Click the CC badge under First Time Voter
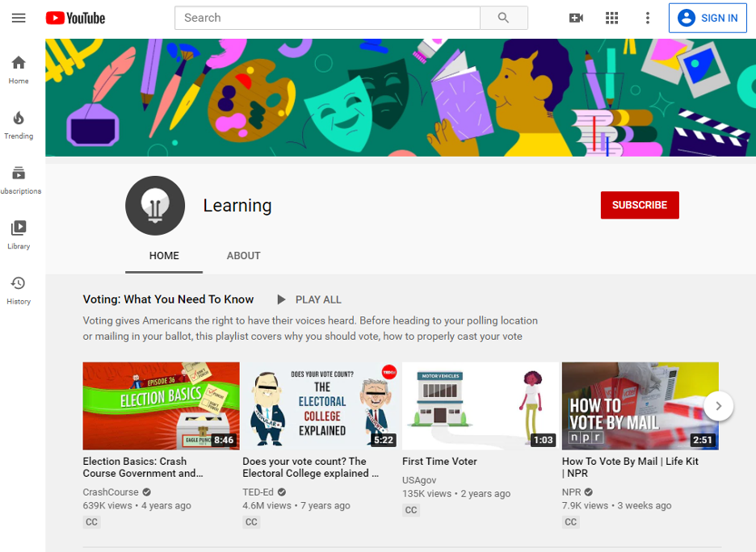The width and height of the screenshot is (756, 552). tap(411, 509)
